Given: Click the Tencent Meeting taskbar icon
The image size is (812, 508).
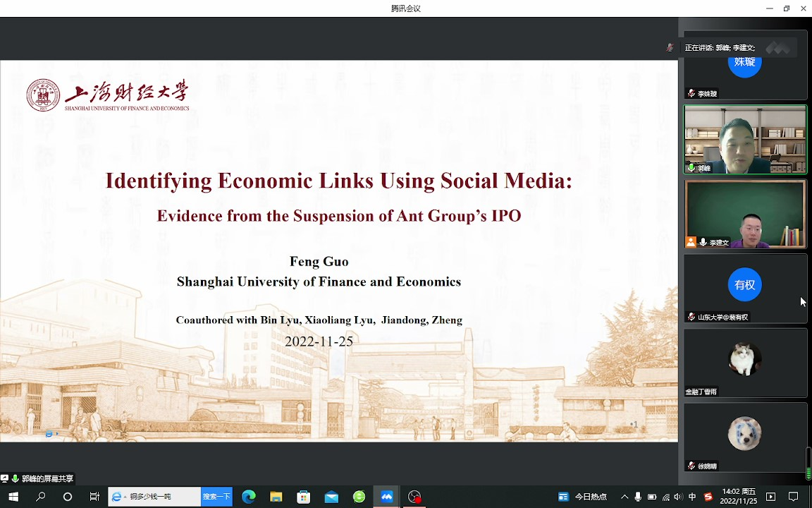Looking at the screenshot, I should [386, 497].
